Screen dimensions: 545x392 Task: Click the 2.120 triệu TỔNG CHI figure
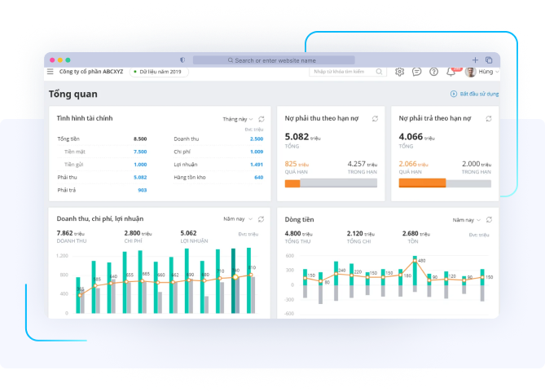[x=361, y=234]
